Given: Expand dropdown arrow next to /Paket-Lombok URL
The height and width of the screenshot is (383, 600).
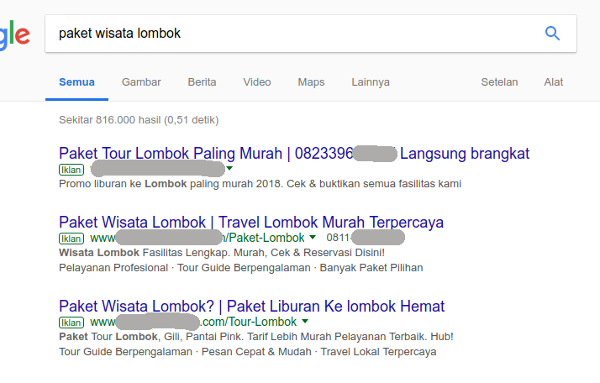Looking at the screenshot, I should tap(313, 237).
